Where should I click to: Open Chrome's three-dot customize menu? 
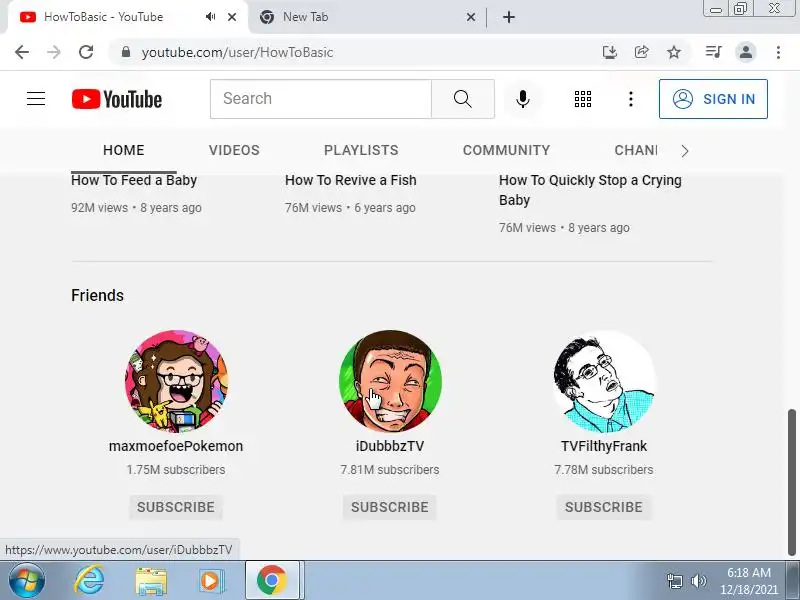(x=778, y=52)
